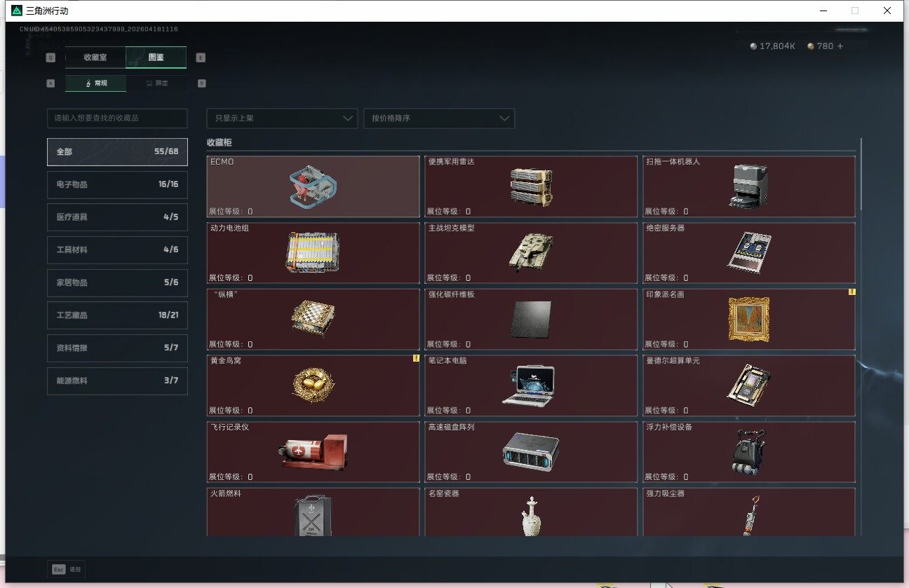Image resolution: width=909 pixels, height=588 pixels.
Task: Open the 只显示上架 filter dropdown
Action: coord(282,118)
